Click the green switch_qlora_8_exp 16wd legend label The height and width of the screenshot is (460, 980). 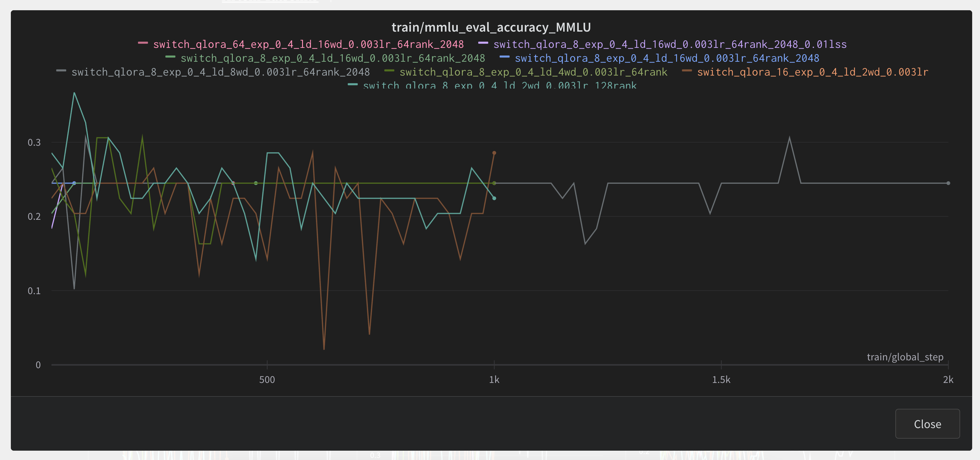point(332,58)
